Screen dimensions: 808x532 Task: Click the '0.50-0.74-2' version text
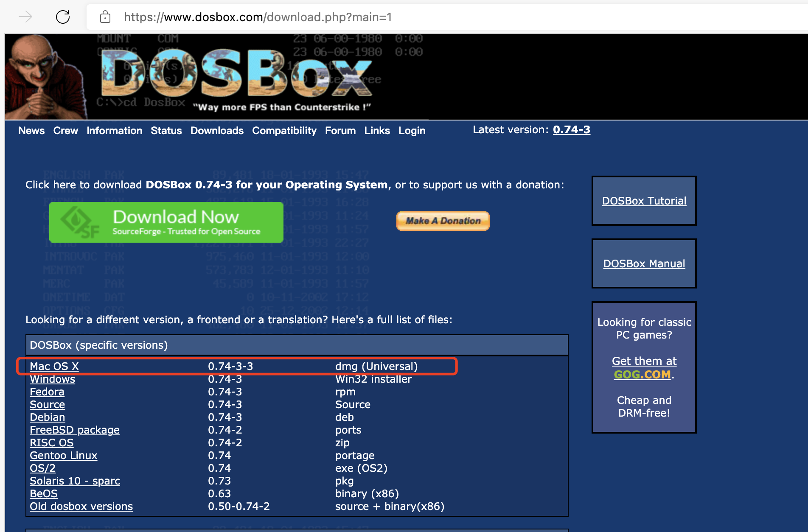(x=239, y=506)
